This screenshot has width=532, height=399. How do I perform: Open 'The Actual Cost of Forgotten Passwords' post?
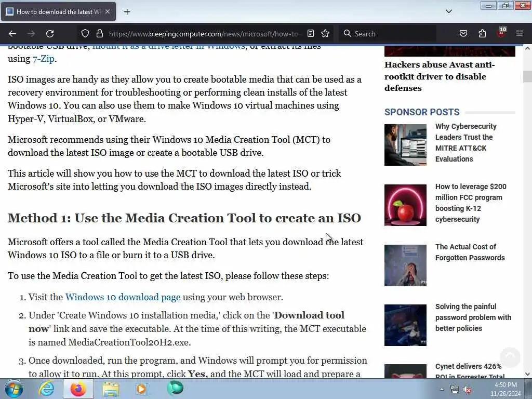(470, 252)
